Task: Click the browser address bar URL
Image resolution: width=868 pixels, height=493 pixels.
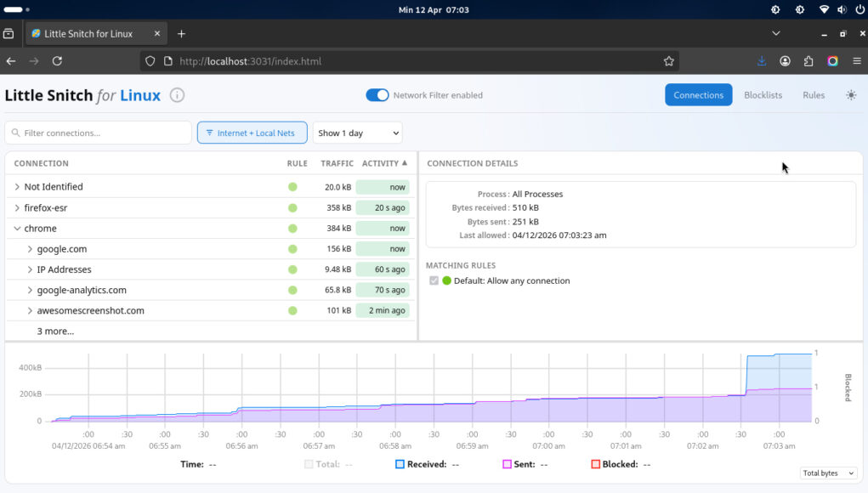Action: click(x=250, y=61)
